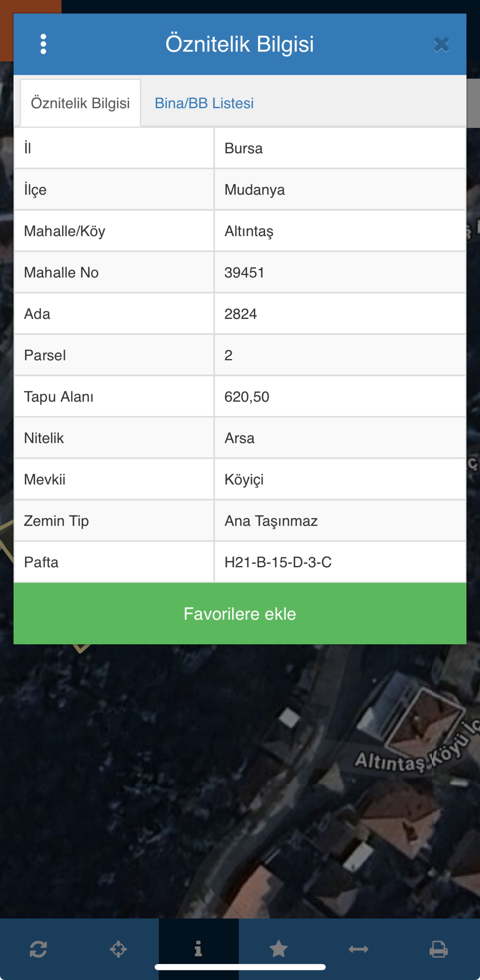Open the three-dot options menu
Image resolution: width=480 pixels, height=980 pixels.
(x=43, y=44)
